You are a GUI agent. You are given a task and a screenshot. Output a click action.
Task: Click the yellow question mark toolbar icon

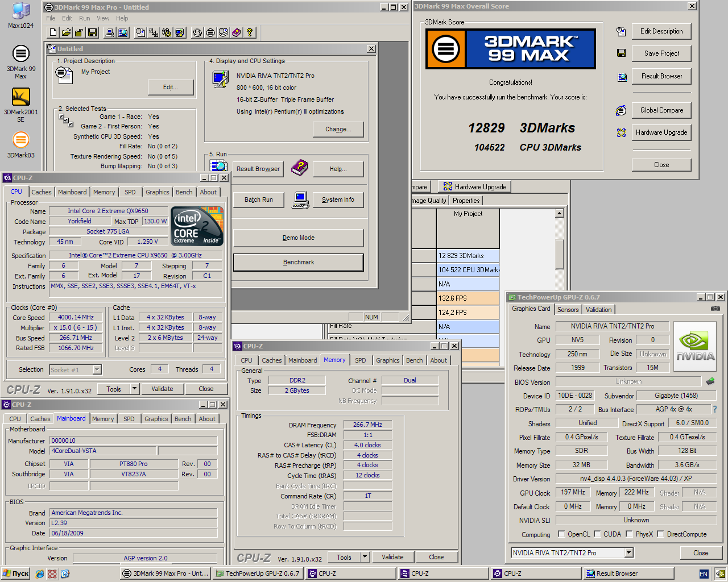(249, 32)
